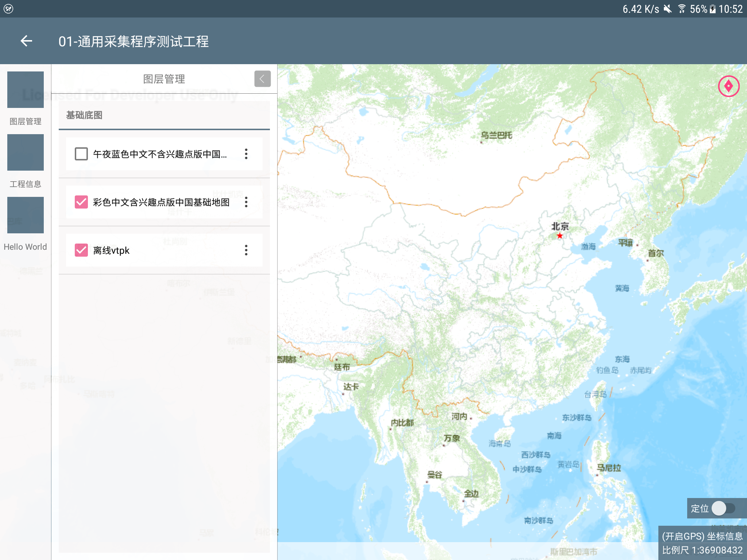Enable the 午夜蓝色中文 basemap checkbox
This screenshot has width=747, height=560.
81,154
